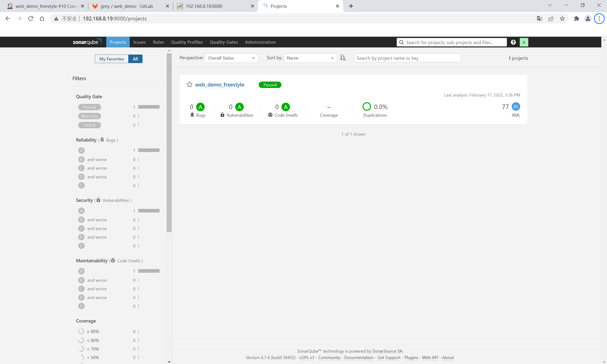
Task: Open the Perspective Overall Status dropdown
Action: (231, 58)
